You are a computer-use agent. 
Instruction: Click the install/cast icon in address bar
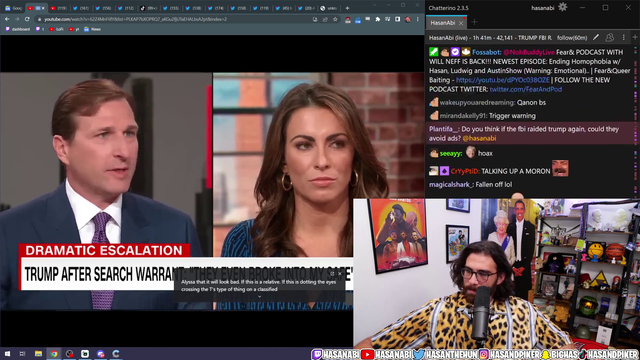click(315, 19)
